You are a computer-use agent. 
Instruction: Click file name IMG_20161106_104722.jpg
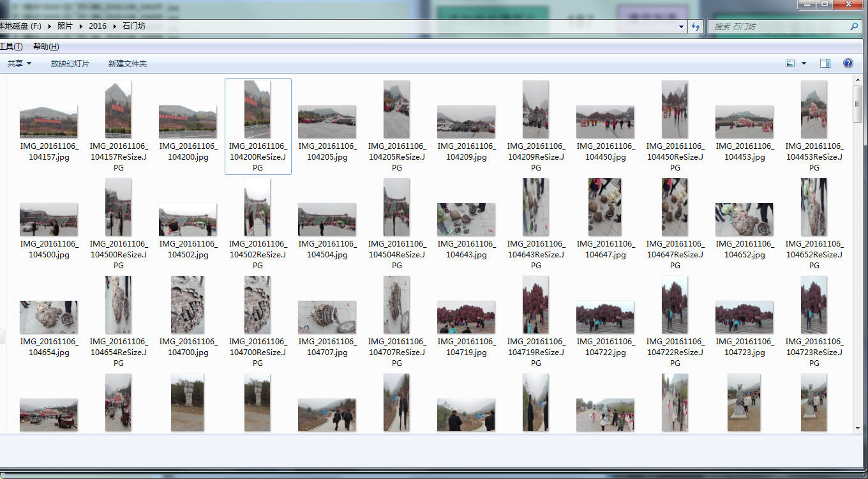[x=606, y=347]
